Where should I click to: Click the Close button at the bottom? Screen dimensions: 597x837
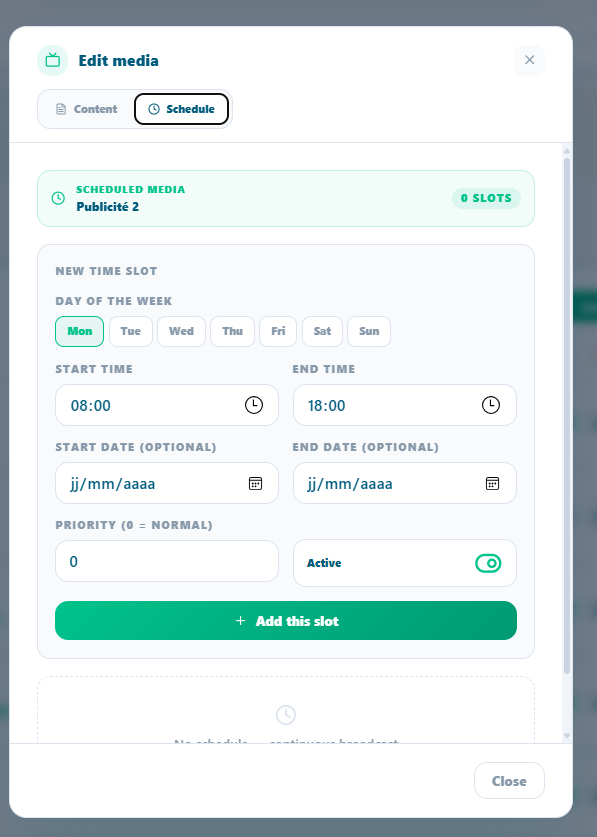[509, 781]
